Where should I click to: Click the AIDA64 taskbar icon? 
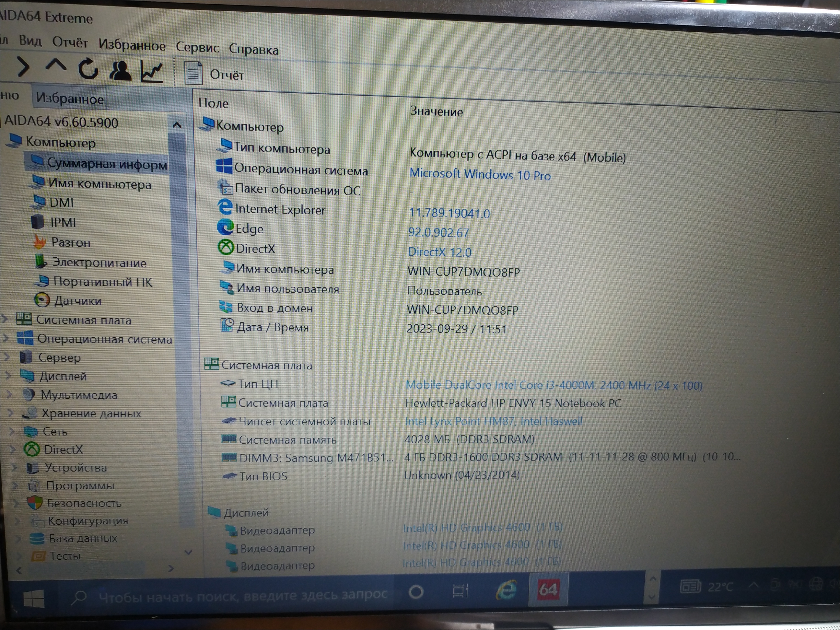548,589
